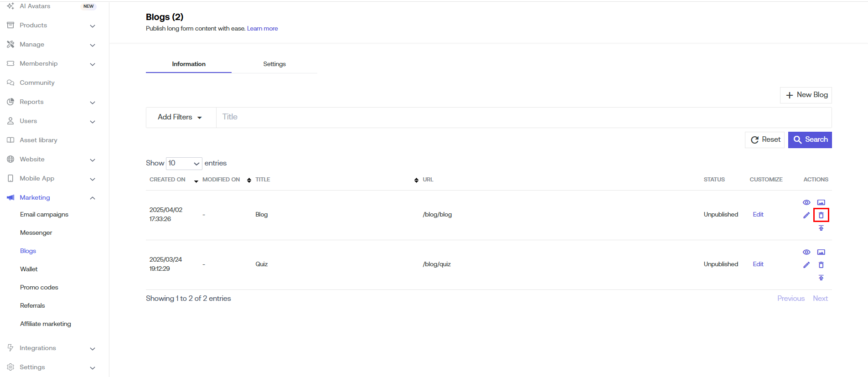Click the pencil edit icon for Quiz row

tap(806, 265)
